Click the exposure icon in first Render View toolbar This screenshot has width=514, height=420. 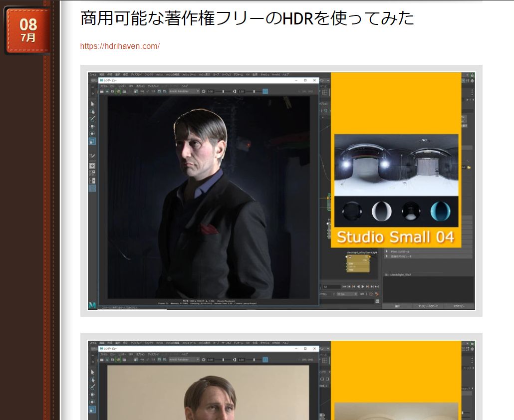(204, 91)
